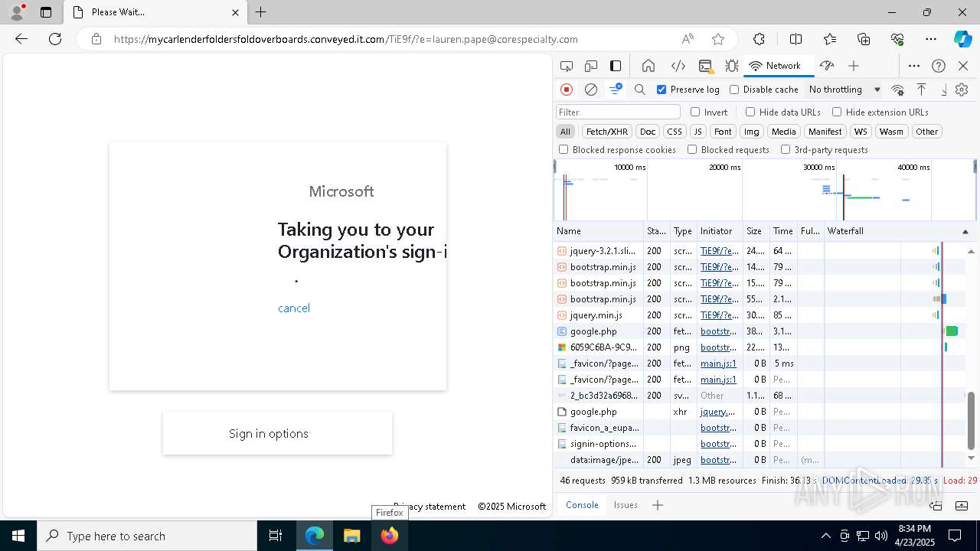980x551 pixels.
Task: Add page to favorites star icon
Action: 718,39
